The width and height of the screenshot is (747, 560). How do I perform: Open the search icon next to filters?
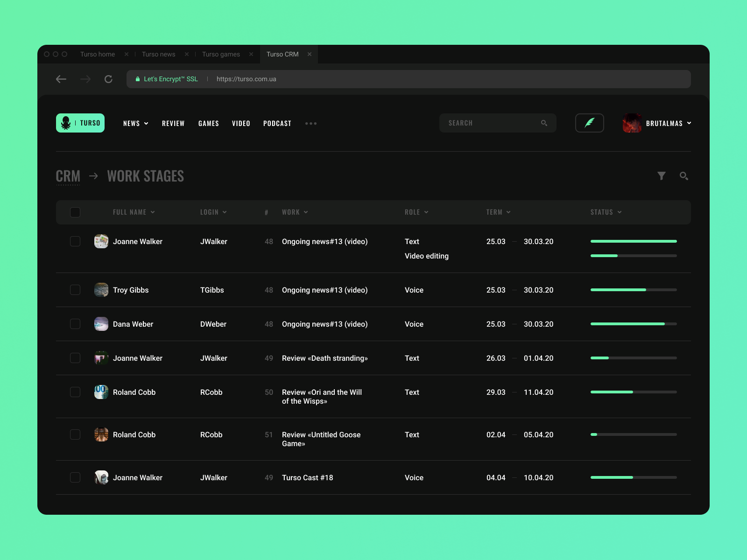(x=684, y=176)
